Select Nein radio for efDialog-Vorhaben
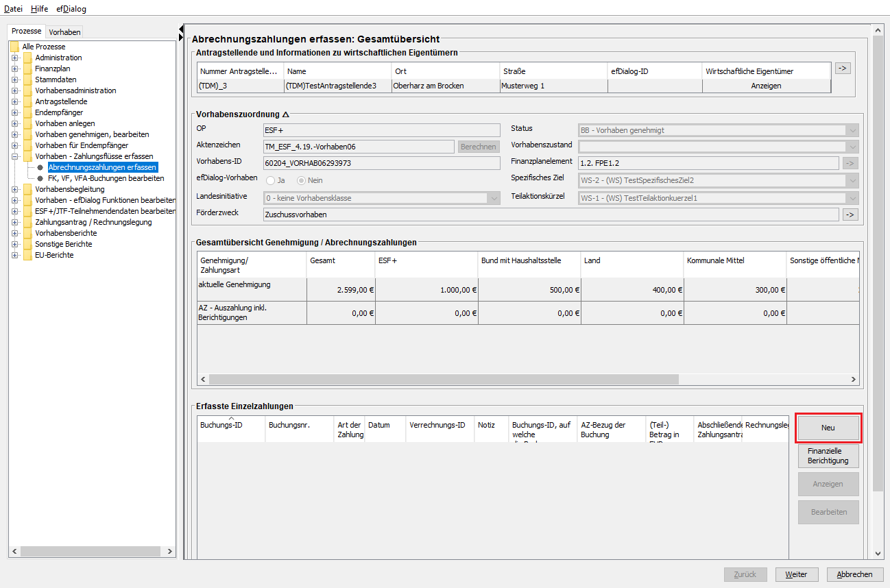 pos(301,180)
